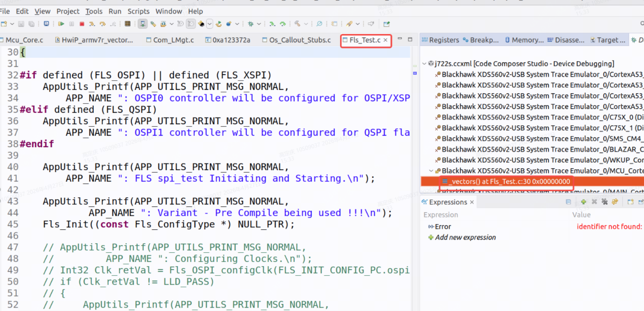Collapse the j722s.ccxml debug tree node

424,64
